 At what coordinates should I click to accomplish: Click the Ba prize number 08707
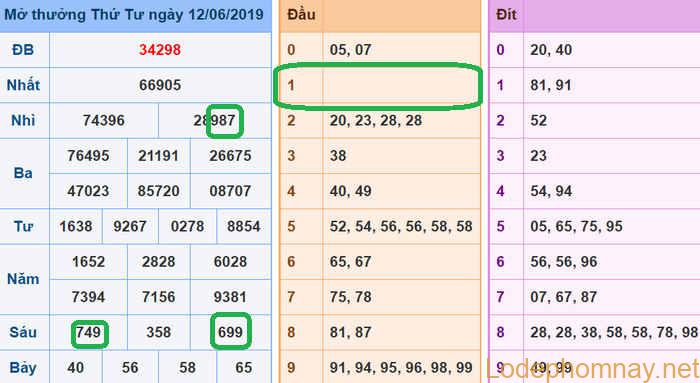pos(230,191)
